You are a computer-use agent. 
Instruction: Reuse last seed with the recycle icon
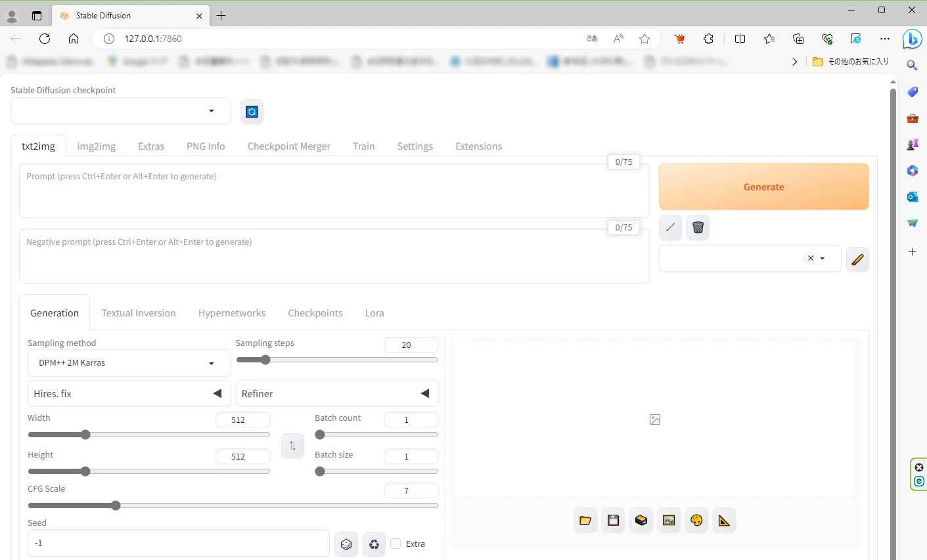point(374,544)
